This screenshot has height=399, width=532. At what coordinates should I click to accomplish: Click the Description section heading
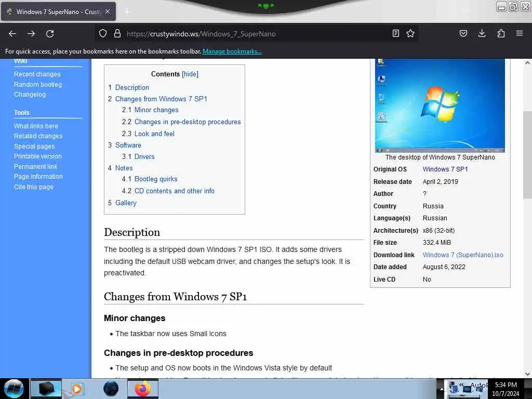[132, 232]
